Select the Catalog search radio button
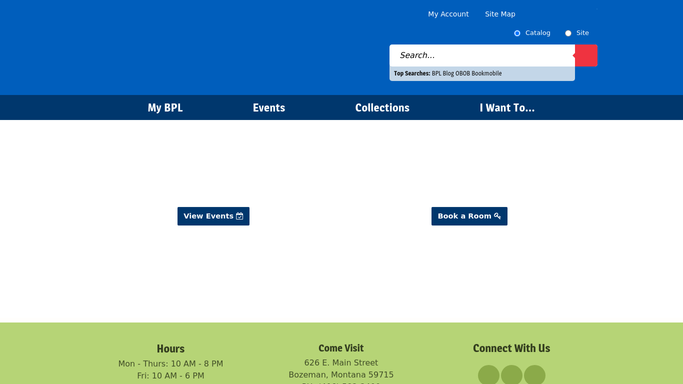 tap(517, 33)
